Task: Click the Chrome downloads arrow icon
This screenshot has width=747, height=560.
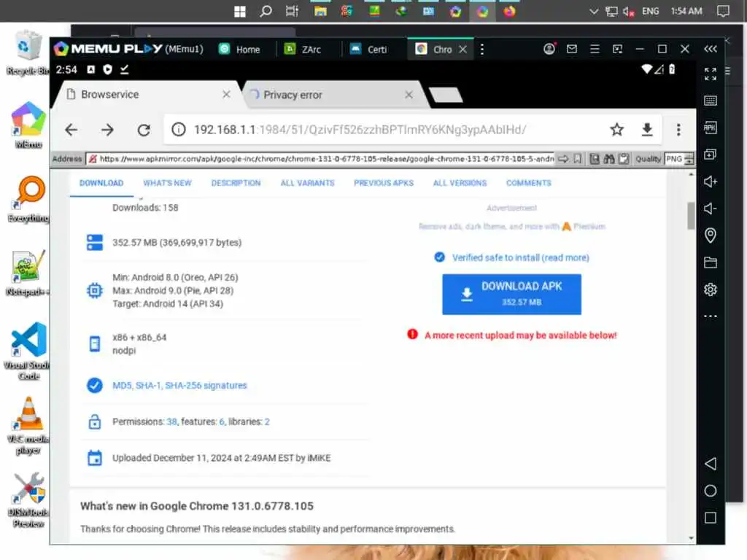Action: (647, 130)
